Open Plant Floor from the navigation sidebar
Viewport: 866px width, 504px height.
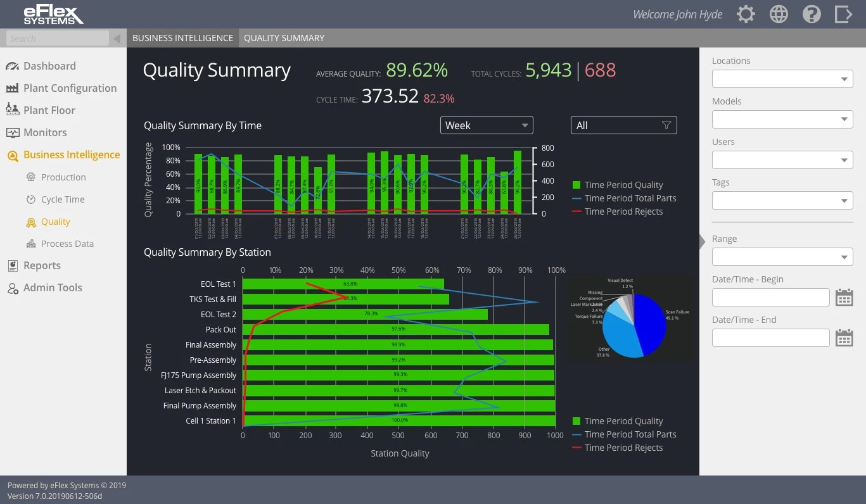pos(46,110)
